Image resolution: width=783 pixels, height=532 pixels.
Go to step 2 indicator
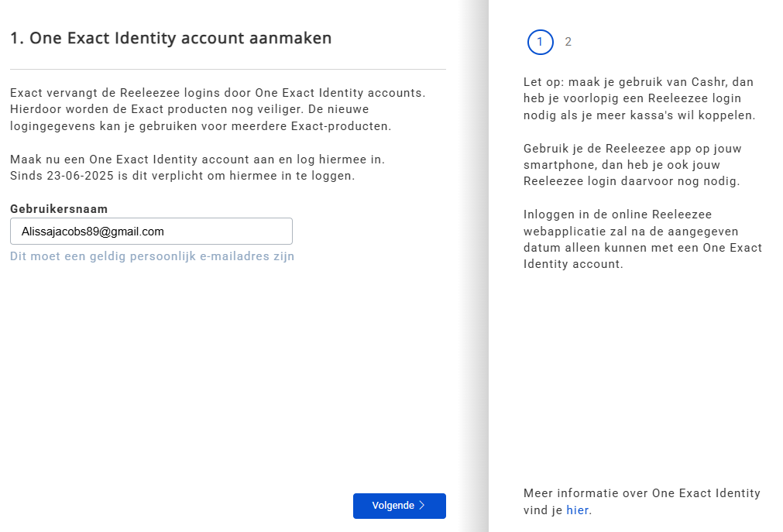(568, 42)
